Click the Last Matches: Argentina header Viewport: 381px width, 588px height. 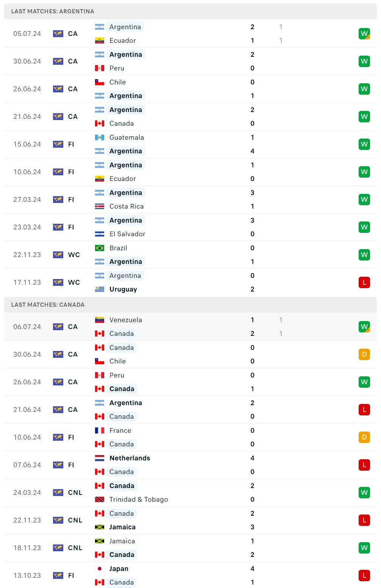(53, 11)
